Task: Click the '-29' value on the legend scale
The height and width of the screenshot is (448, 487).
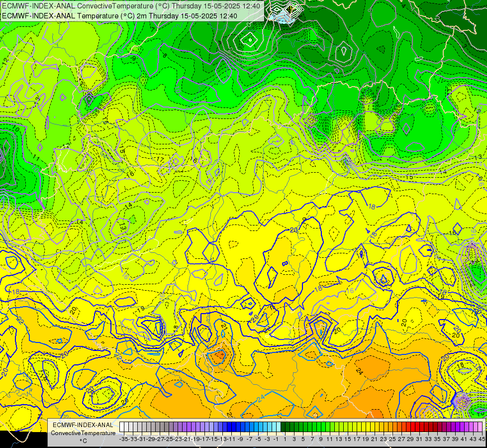Action: click(x=150, y=439)
